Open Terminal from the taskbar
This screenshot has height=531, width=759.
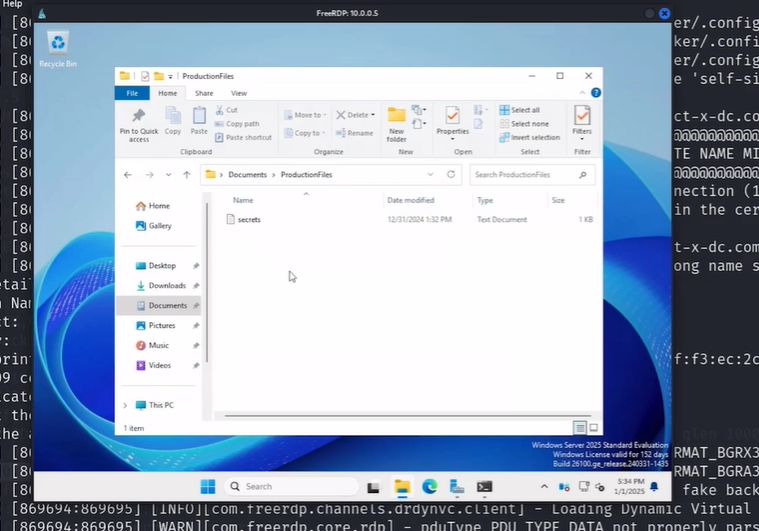tap(484, 487)
